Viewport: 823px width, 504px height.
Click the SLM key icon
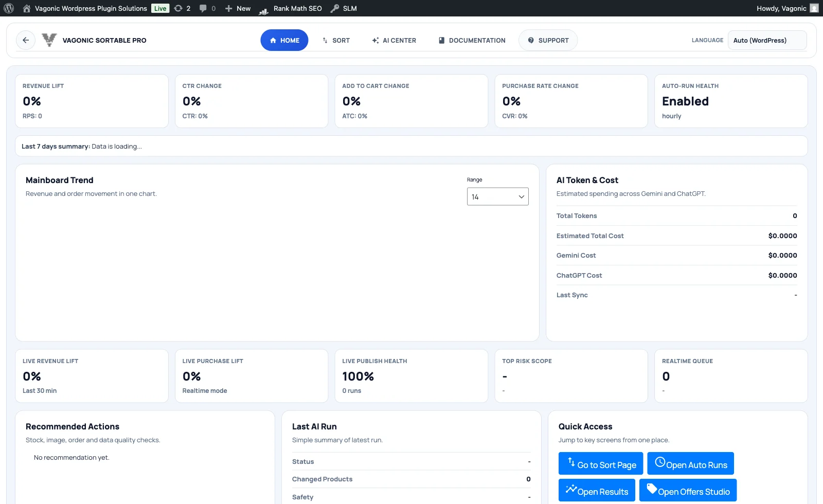click(x=335, y=8)
